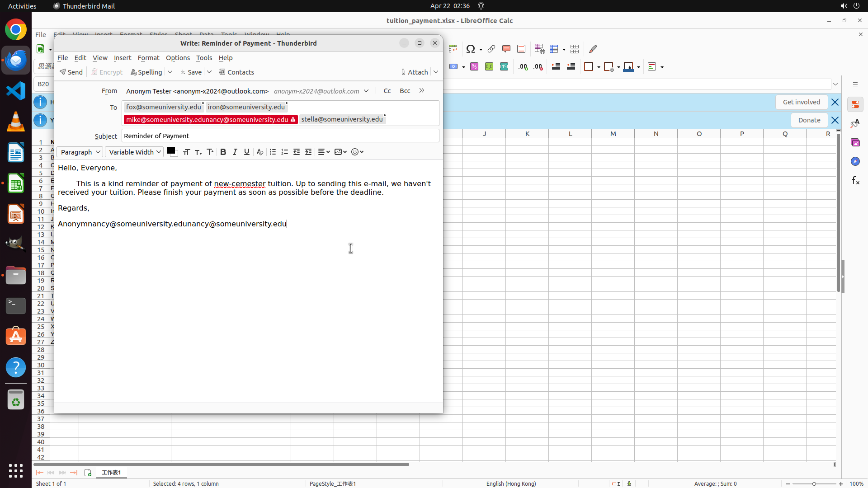Click the outdent text icon
The width and height of the screenshot is (868, 488).
[x=297, y=152]
